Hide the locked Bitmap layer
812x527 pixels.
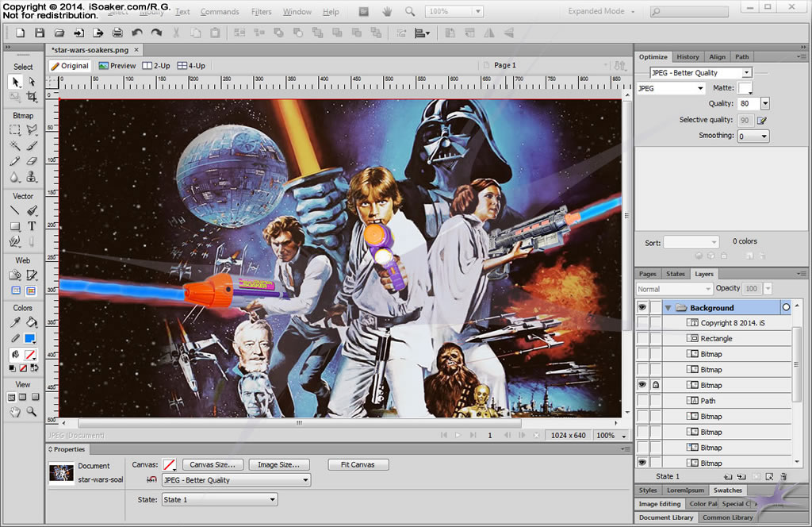click(x=642, y=385)
